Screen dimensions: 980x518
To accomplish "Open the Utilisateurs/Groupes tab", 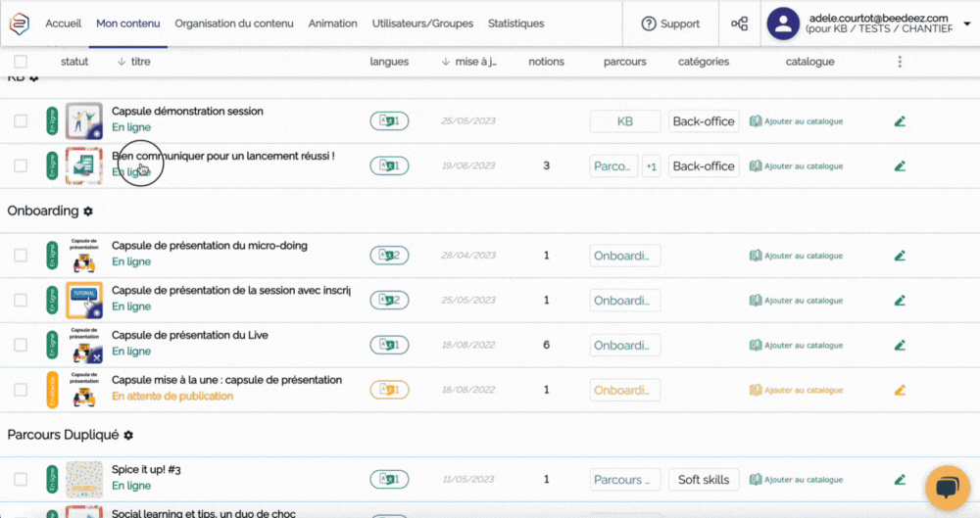I will pos(422,24).
